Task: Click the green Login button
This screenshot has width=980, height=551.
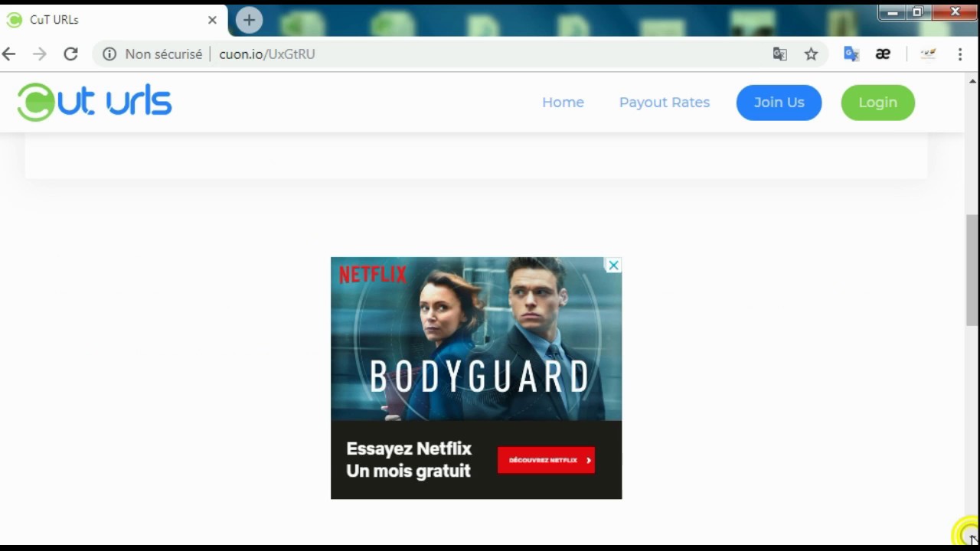Action: tap(877, 103)
